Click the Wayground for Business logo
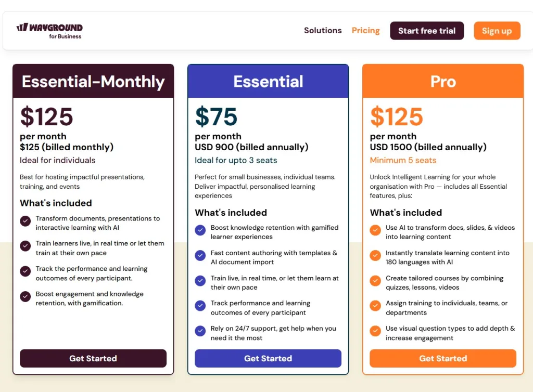Screen dimensions: 533x392 [x=49, y=31]
